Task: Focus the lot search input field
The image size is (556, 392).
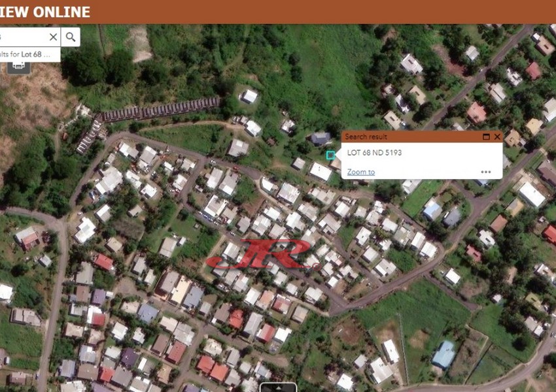Action: pyautogui.click(x=23, y=37)
